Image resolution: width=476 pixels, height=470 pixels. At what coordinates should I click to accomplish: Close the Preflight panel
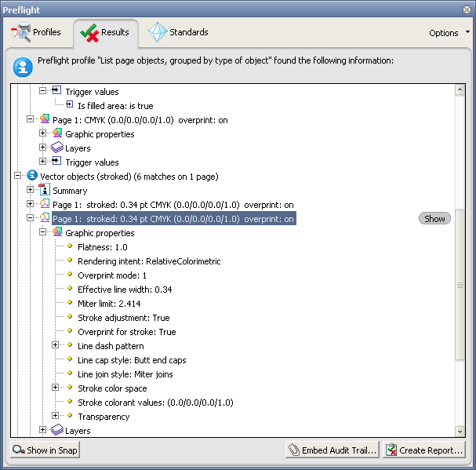467,9
